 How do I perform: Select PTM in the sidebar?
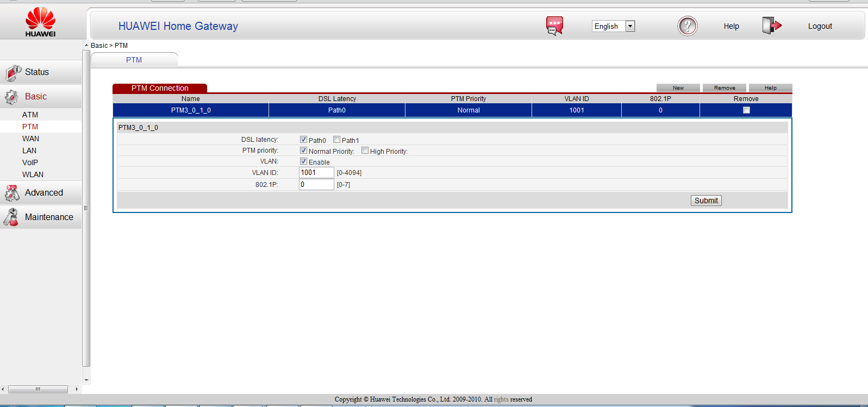30,127
